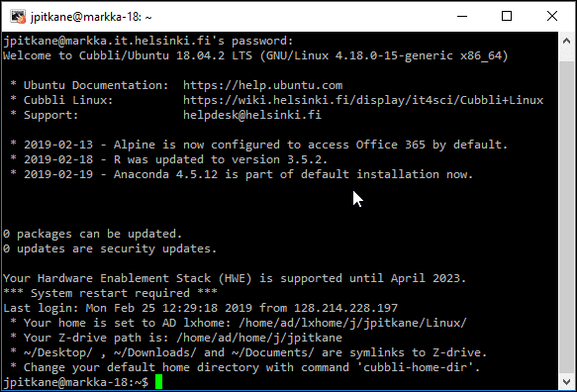Click the scrollbar up arrow

(567, 41)
